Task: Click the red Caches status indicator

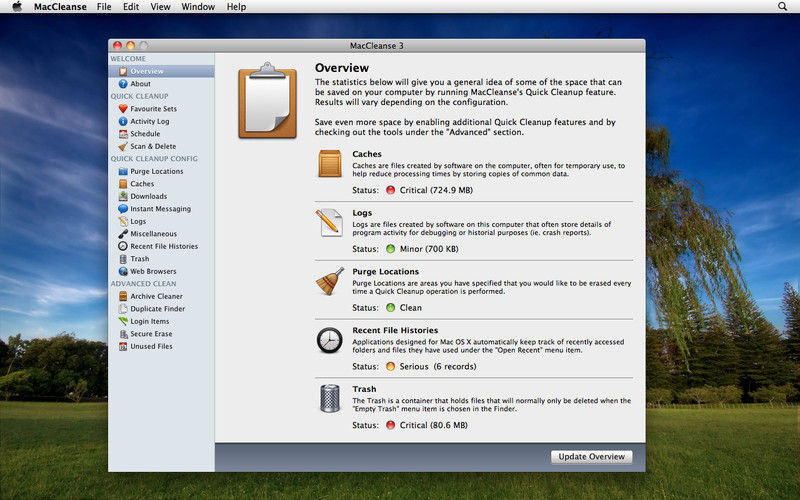Action: (x=390, y=190)
